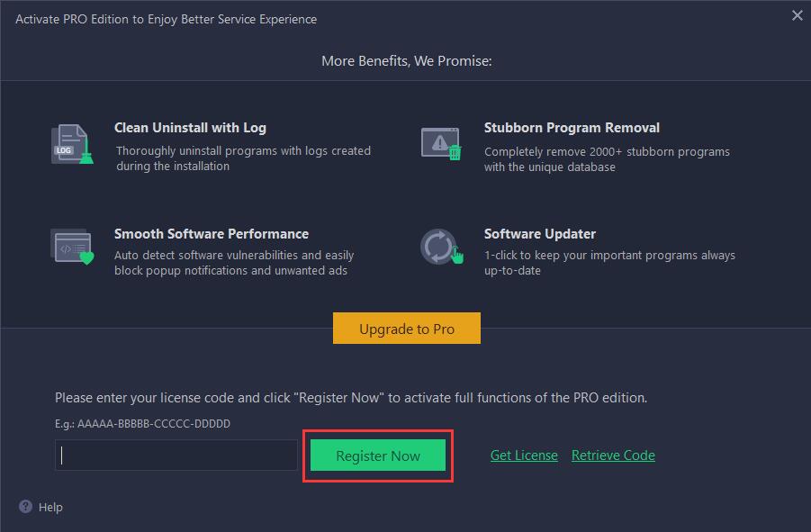Screen dimensions: 811x532
Task: Click the Software Updater icon
Action: tap(442, 248)
